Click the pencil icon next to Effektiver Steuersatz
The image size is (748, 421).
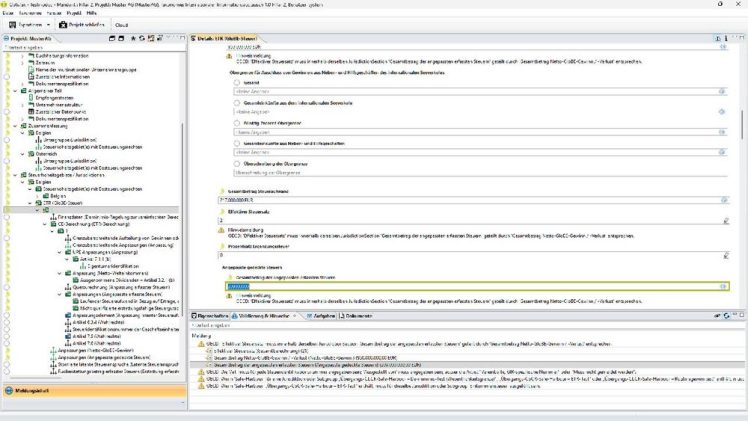point(726,221)
